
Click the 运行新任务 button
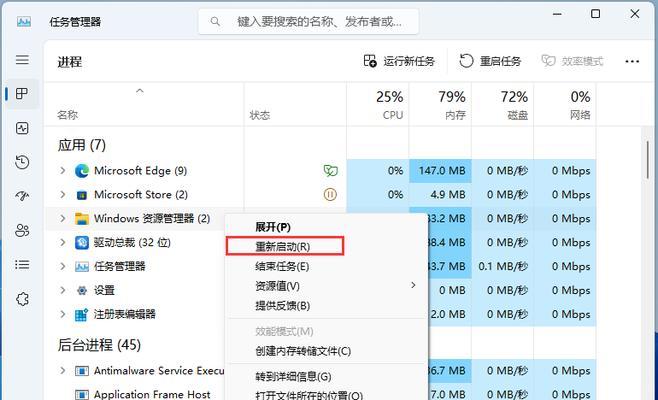[x=399, y=61]
